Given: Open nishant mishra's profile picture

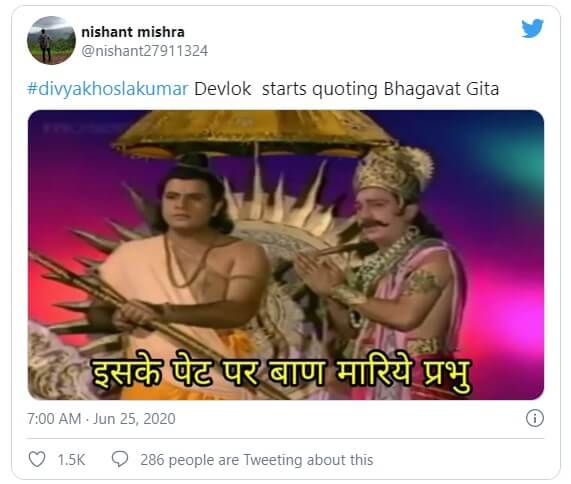Looking at the screenshot, I should coord(51,40).
